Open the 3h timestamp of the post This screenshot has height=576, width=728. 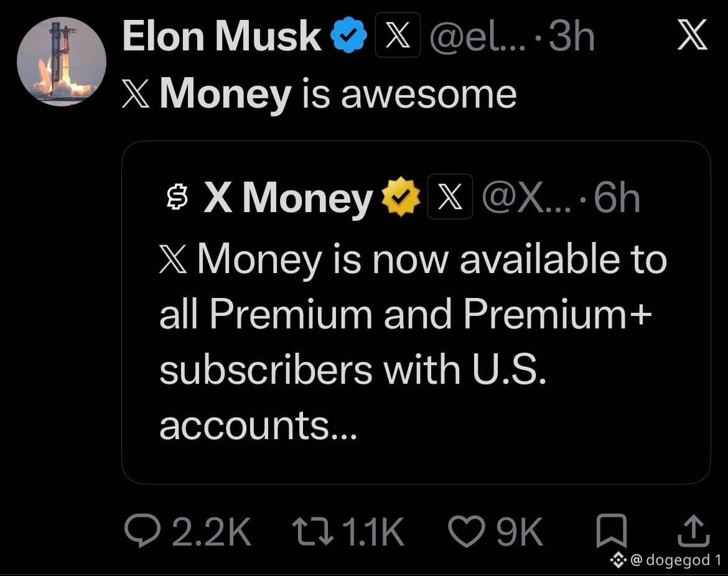[x=572, y=36]
